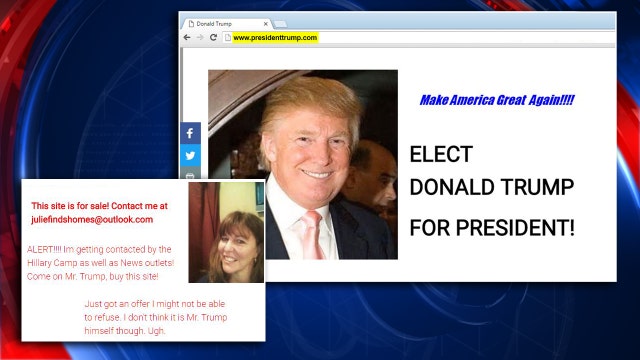
Task: Click the 'FOR PRESIDENT!' headline text
Action: pyautogui.click(x=492, y=228)
